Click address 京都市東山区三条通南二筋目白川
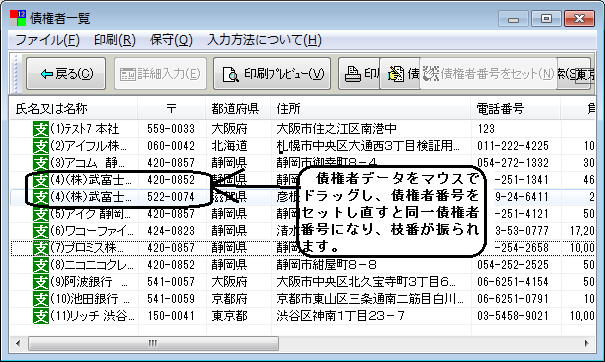Screen dimensions: 605x362 click(370, 299)
